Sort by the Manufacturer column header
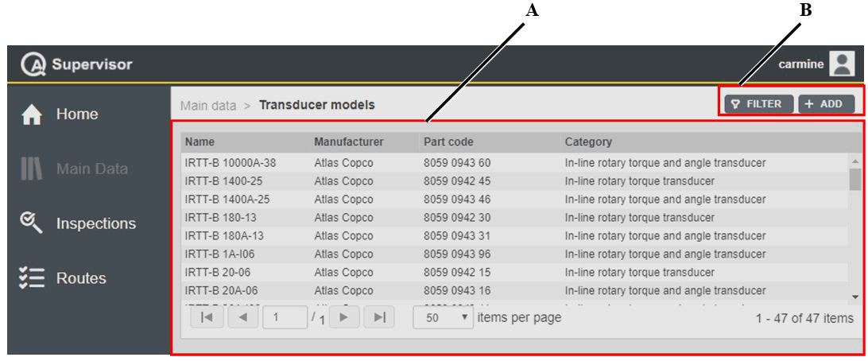This screenshot has height=361, width=868. click(x=348, y=142)
